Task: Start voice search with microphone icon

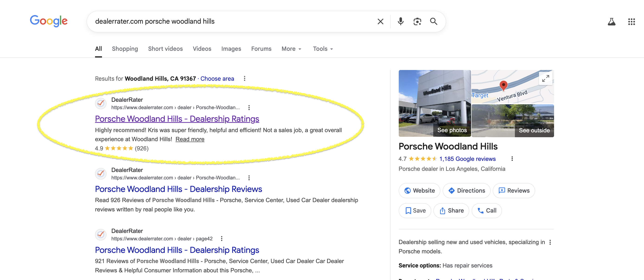Action: click(x=401, y=22)
